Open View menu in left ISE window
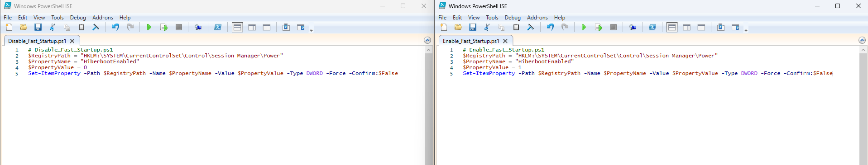This screenshot has width=868, height=165. tap(39, 18)
